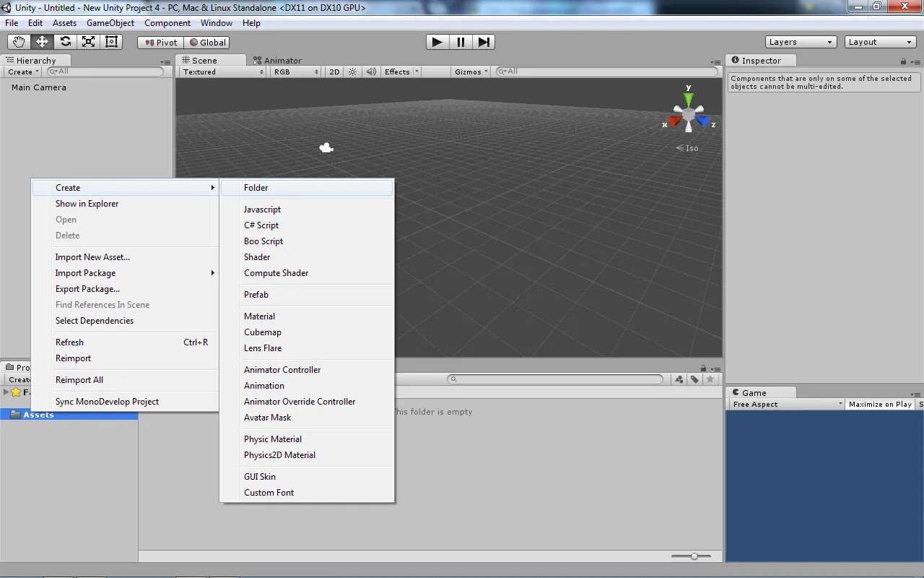The image size is (924, 578).
Task: Open Free Aspect dropdown in Game view
Action: coord(786,404)
